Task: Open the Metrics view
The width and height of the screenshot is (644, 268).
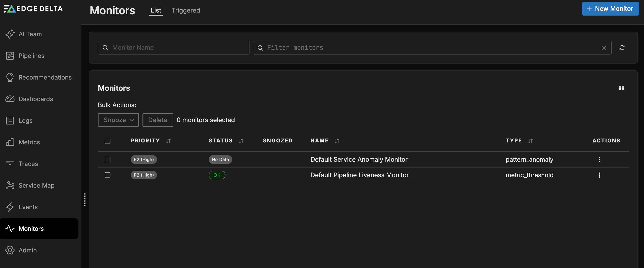Action: [29, 142]
